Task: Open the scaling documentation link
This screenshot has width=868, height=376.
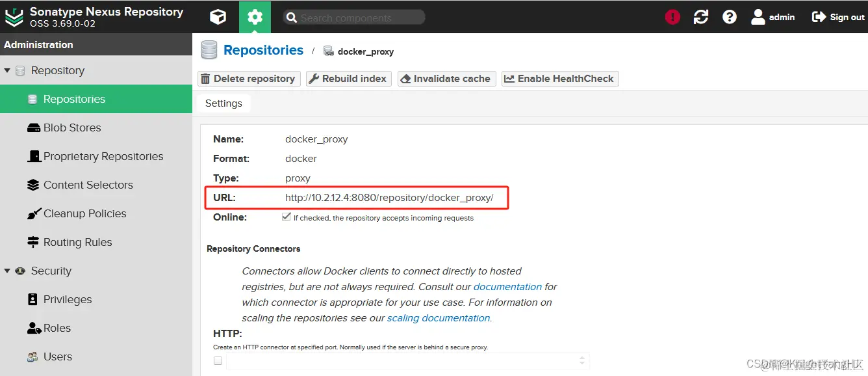Action: (439, 318)
